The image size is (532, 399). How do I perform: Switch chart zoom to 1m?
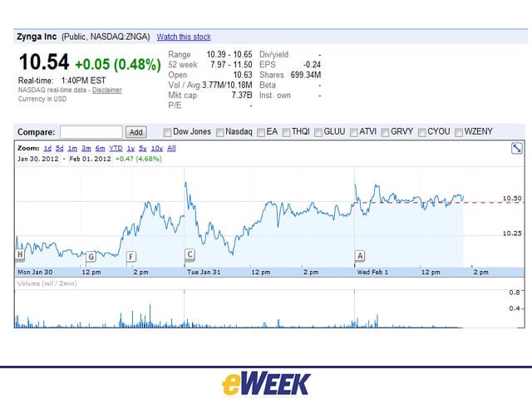point(72,148)
